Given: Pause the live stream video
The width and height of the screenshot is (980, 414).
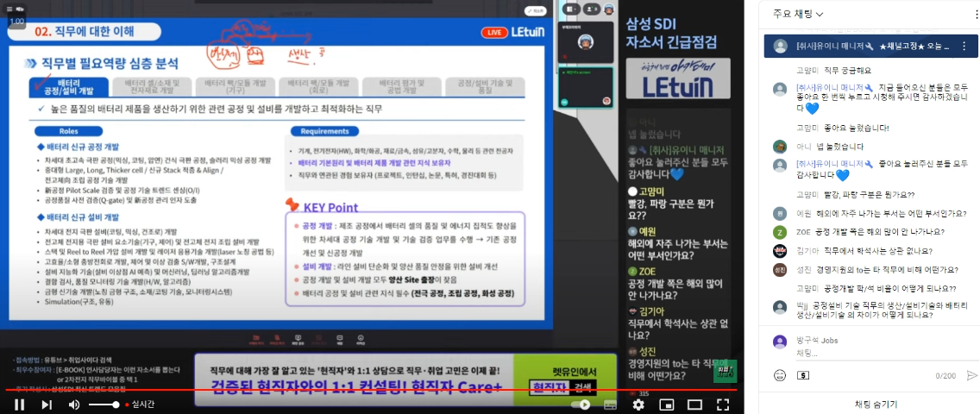Looking at the screenshot, I should click(x=18, y=405).
